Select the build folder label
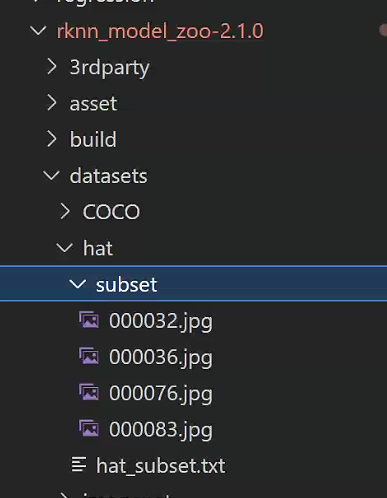This screenshot has height=498, width=387. (x=93, y=139)
